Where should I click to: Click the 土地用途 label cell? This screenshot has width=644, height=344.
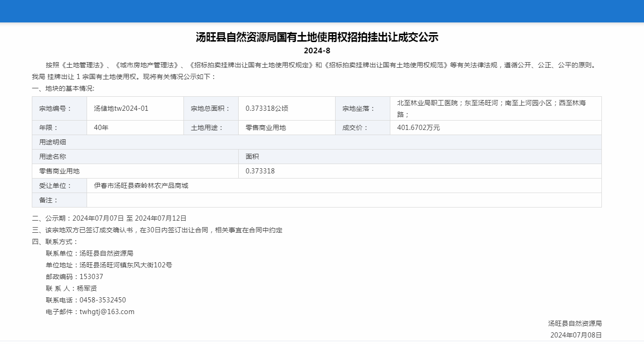coord(211,128)
